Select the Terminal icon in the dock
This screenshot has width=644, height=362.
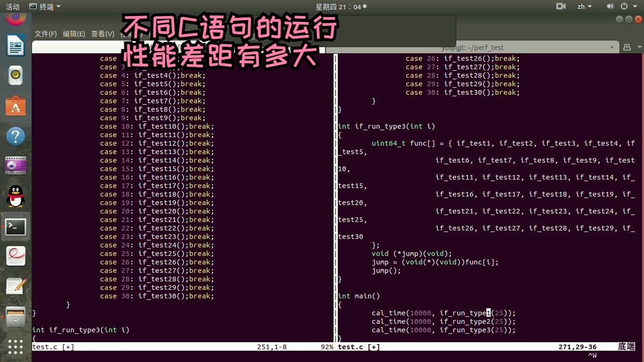click(x=16, y=227)
